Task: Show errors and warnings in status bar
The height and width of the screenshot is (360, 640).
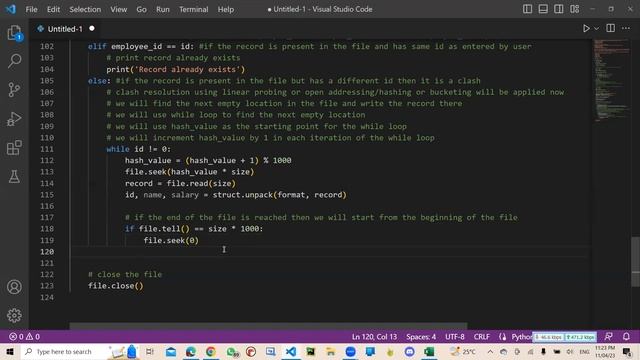Action: [x=24, y=337]
